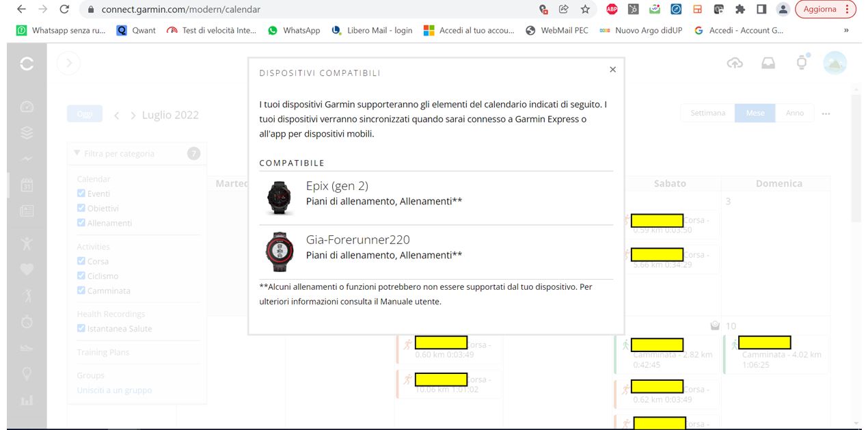
Task: Click the browser back arrow
Action: click(x=21, y=10)
